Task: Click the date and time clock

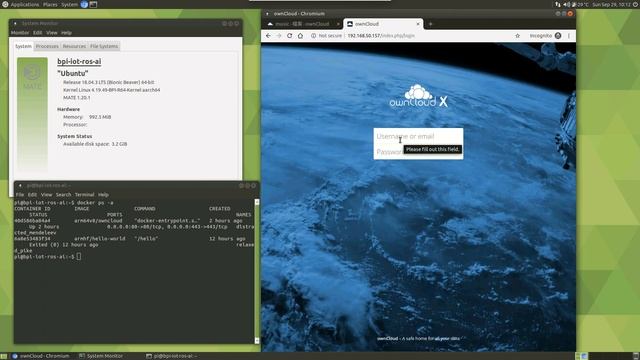Action: click(611, 4)
